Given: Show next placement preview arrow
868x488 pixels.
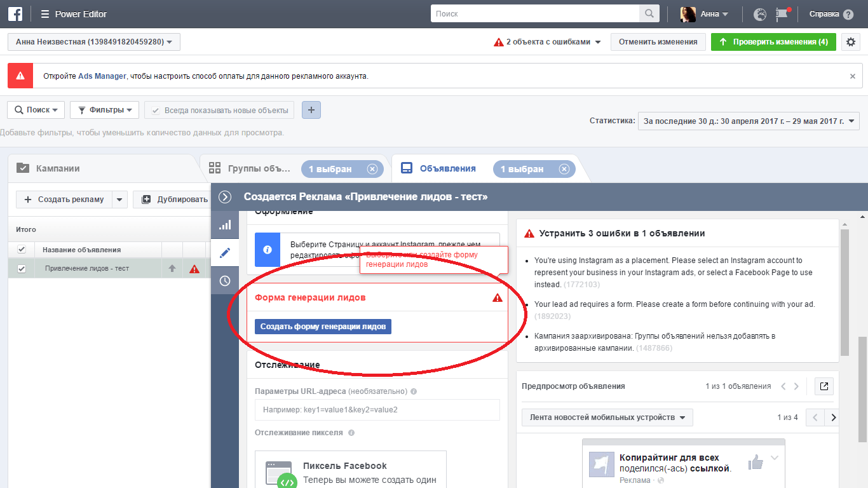Looking at the screenshot, I should coord(833,417).
